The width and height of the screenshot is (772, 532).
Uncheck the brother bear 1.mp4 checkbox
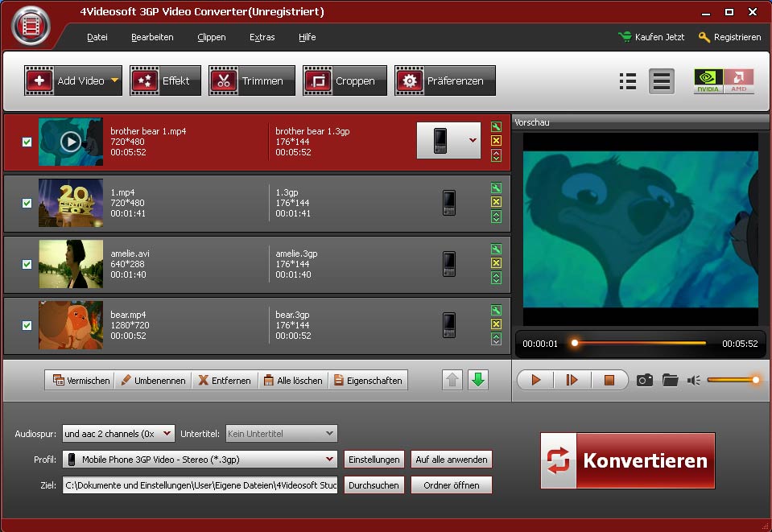[x=27, y=142]
